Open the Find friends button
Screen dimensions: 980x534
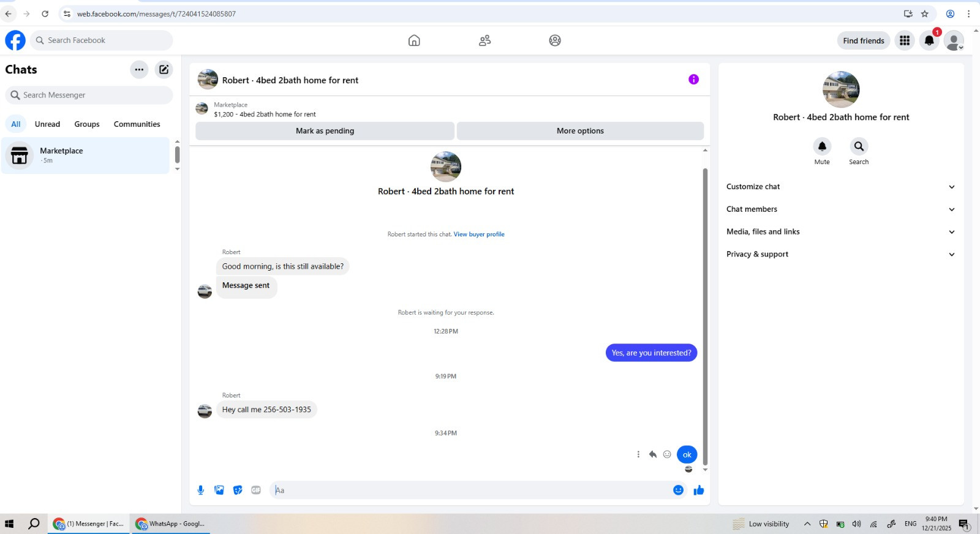[x=864, y=40]
